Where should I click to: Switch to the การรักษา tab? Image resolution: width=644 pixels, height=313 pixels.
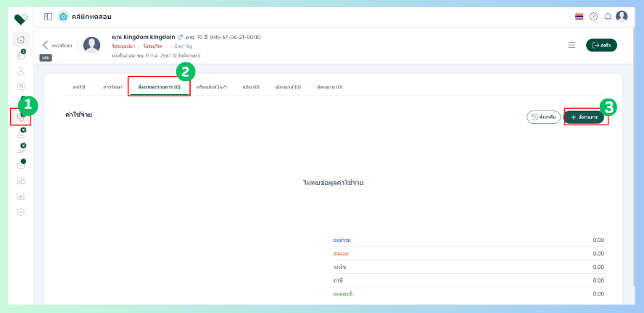point(112,87)
